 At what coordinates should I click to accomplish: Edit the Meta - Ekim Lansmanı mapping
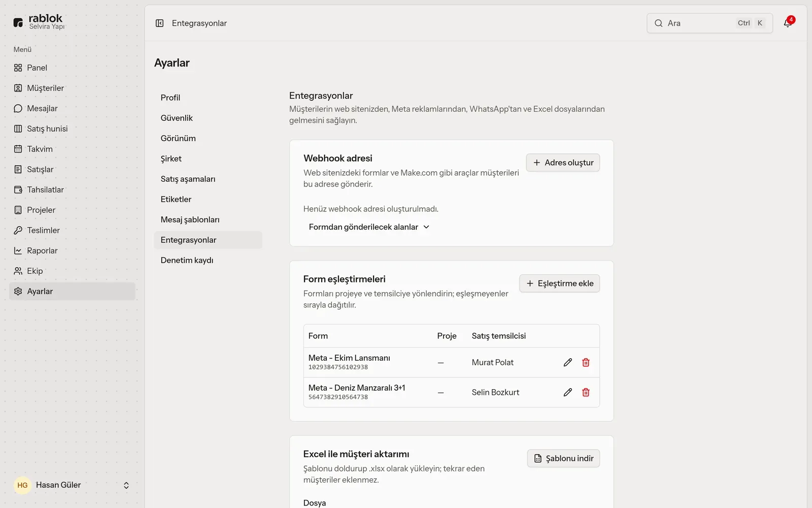[568, 362]
